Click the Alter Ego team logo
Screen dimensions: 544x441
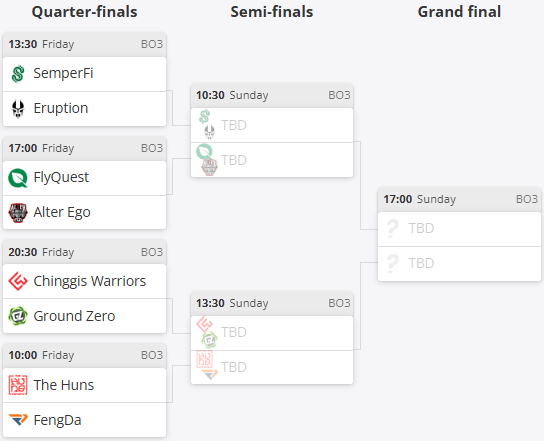tap(18, 213)
